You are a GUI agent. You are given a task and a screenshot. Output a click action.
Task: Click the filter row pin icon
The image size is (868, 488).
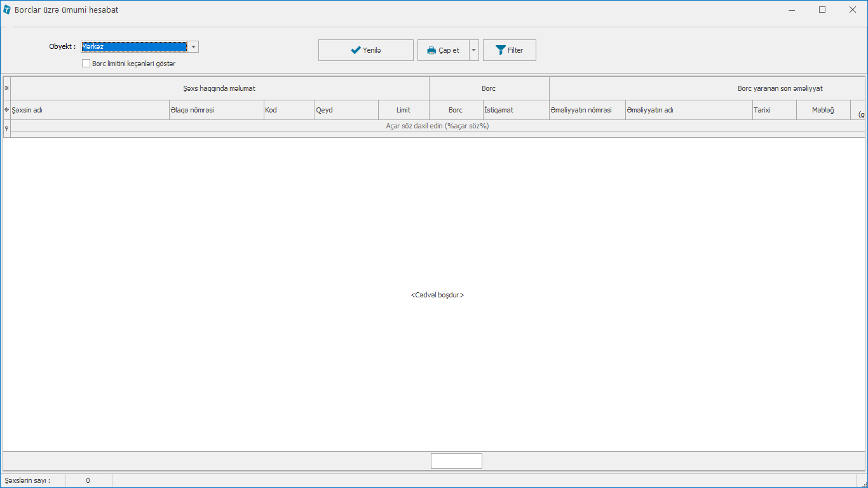pyautogui.click(x=6, y=128)
